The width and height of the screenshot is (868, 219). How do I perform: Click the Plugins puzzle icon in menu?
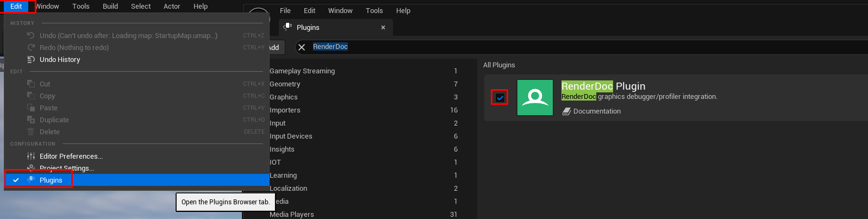click(31, 180)
